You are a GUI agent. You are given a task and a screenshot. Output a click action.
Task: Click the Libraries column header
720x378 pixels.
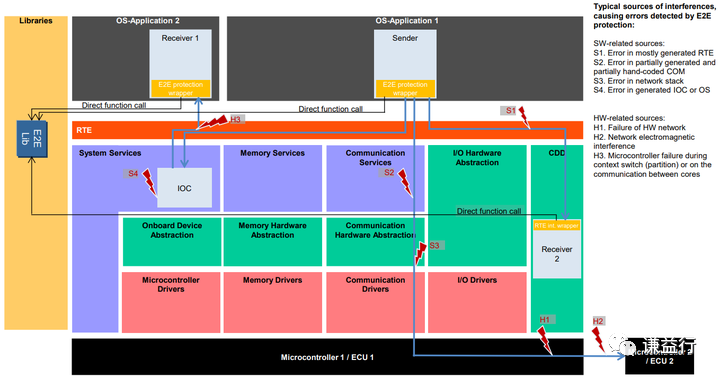point(36,21)
